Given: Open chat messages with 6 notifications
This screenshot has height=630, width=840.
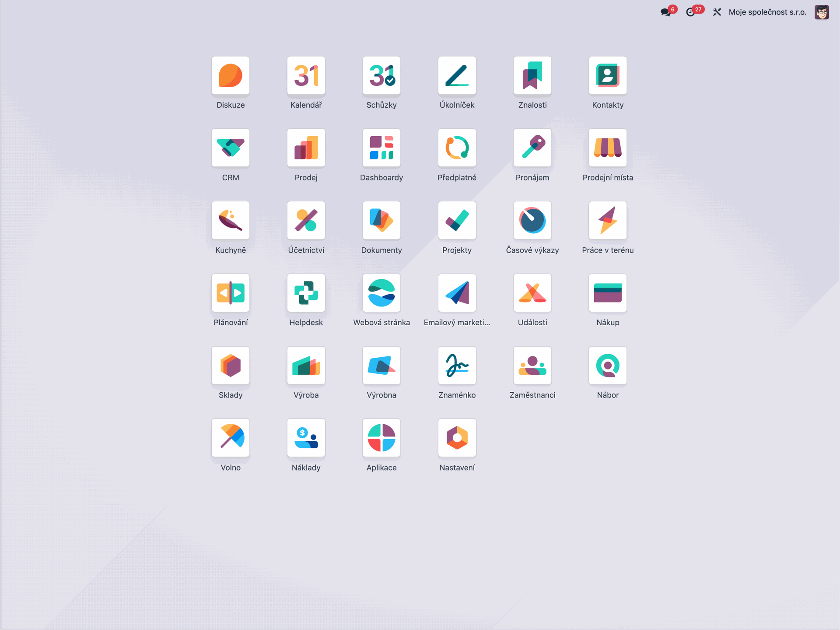Looking at the screenshot, I should click(666, 12).
